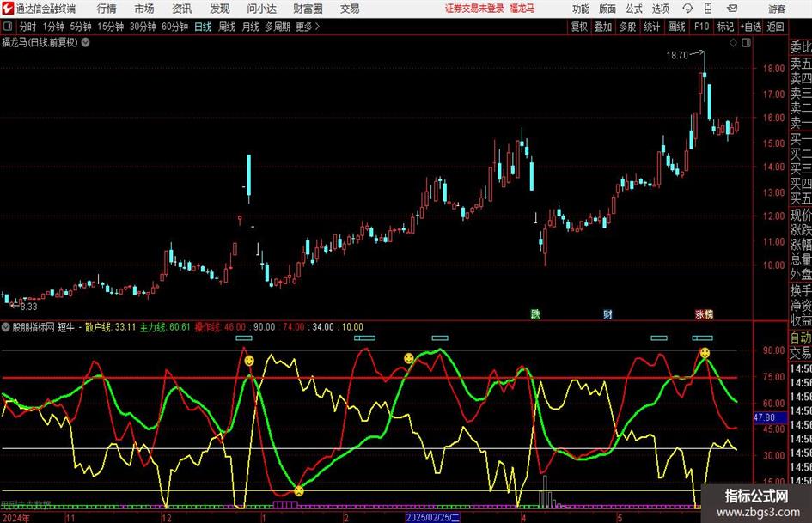Open the 公式 menu
This screenshot has width=812, height=523.
click(x=634, y=9)
